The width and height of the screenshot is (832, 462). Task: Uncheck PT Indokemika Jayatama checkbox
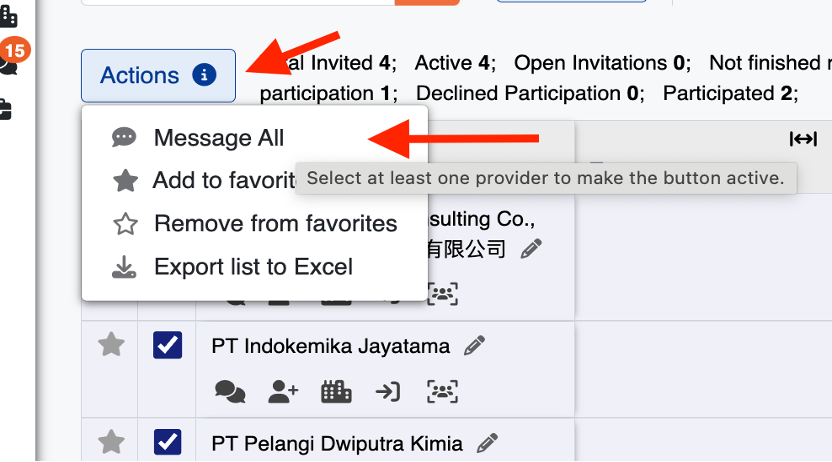pos(168,345)
